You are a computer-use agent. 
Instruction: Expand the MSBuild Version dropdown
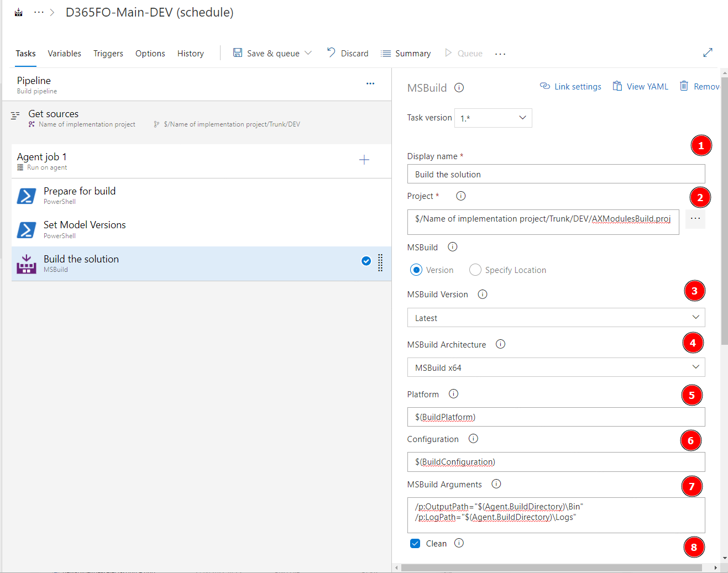click(x=556, y=318)
